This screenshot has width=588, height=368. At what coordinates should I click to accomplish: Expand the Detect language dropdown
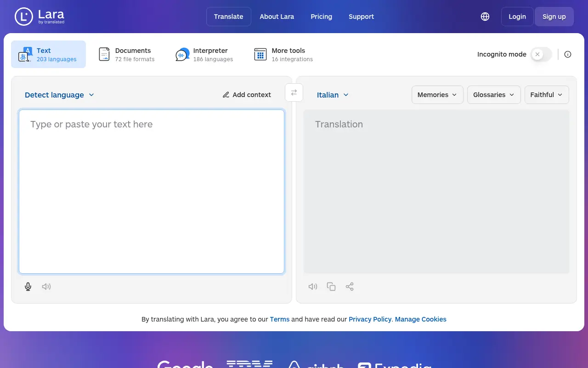pyautogui.click(x=59, y=95)
